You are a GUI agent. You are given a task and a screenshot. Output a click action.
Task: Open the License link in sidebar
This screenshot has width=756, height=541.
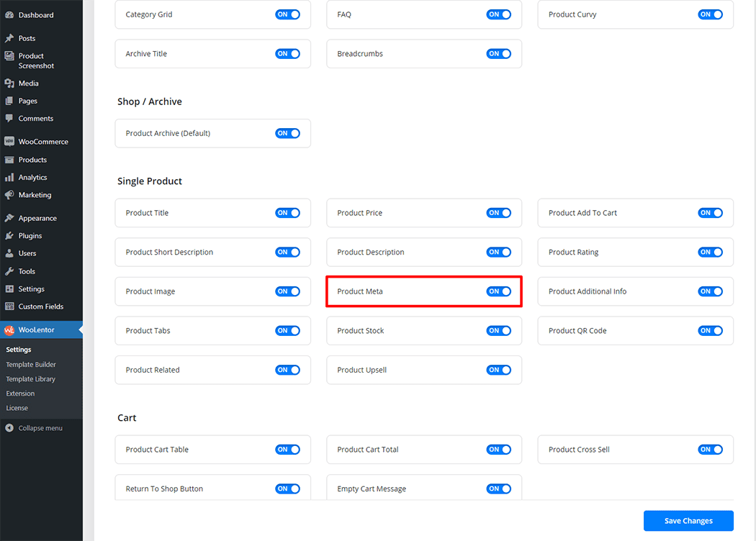(x=17, y=408)
